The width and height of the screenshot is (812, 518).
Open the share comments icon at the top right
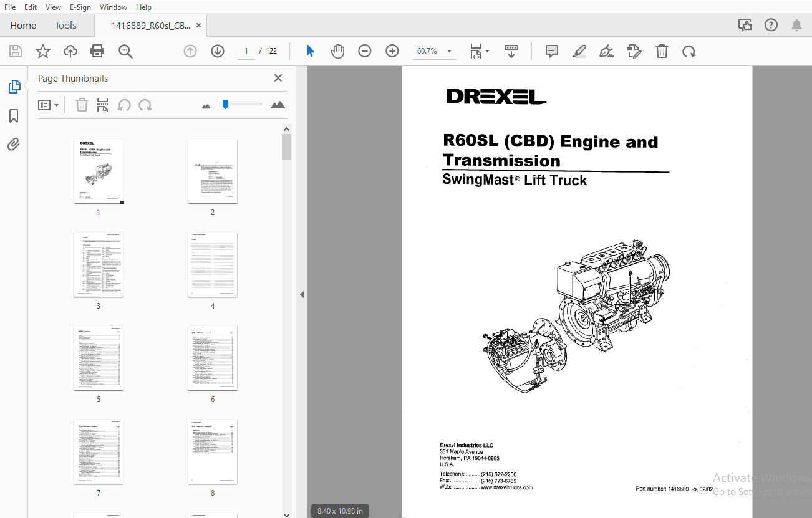[745, 25]
